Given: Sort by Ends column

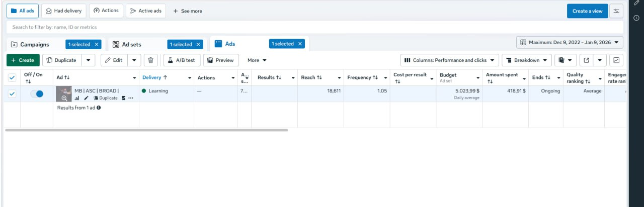Looking at the screenshot, I should coord(541,77).
